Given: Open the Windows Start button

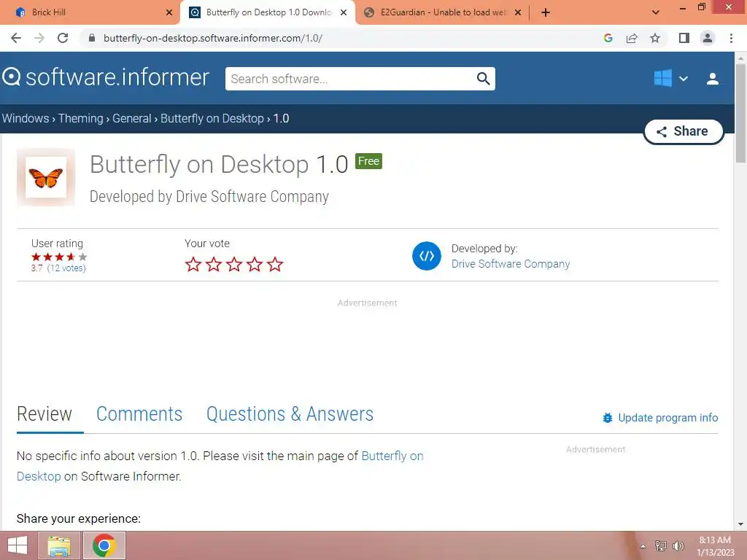Looking at the screenshot, I should tap(18, 545).
